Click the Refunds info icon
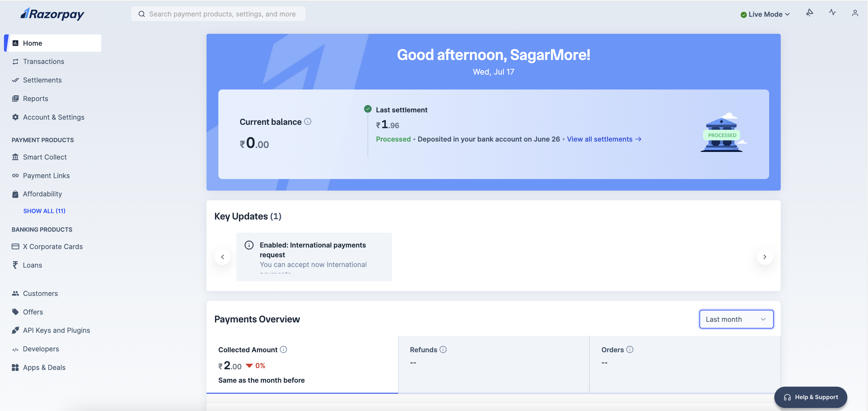Image resolution: width=868 pixels, height=411 pixels. pos(443,350)
